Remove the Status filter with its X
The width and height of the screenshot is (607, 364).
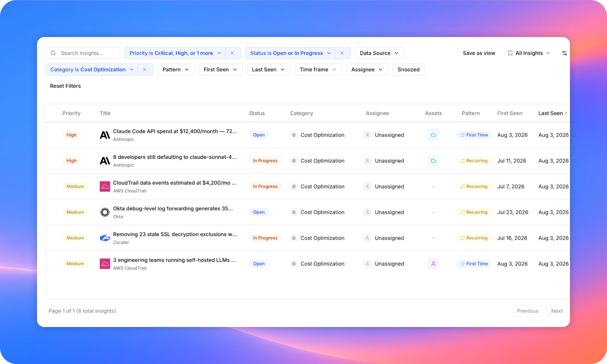tap(342, 53)
